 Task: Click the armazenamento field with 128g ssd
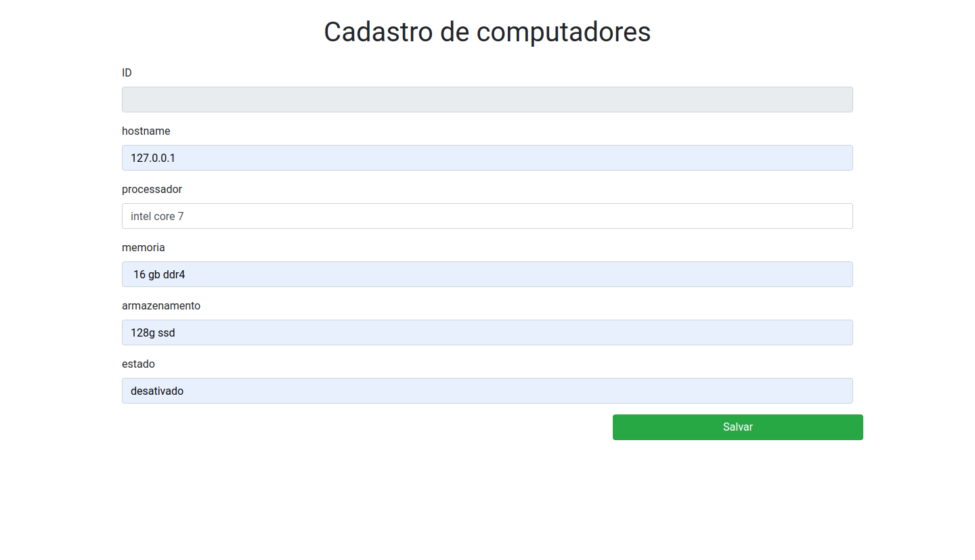(x=487, y=332)
